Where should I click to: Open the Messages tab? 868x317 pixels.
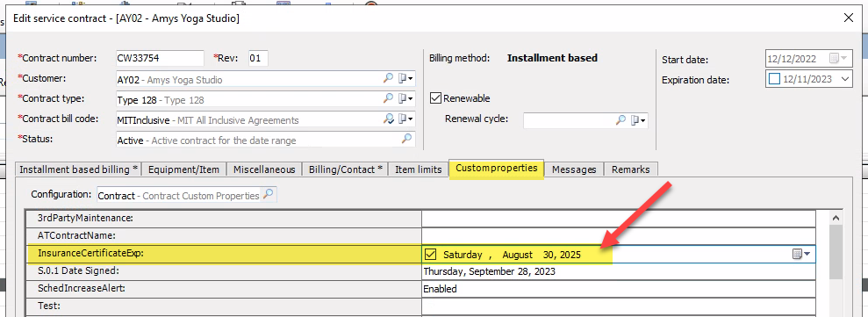tap(574, 169)
